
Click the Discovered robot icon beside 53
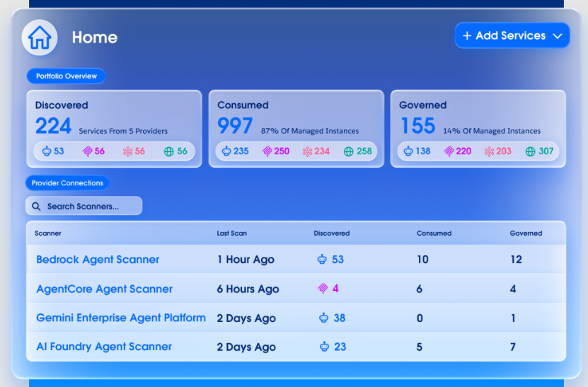47,151
